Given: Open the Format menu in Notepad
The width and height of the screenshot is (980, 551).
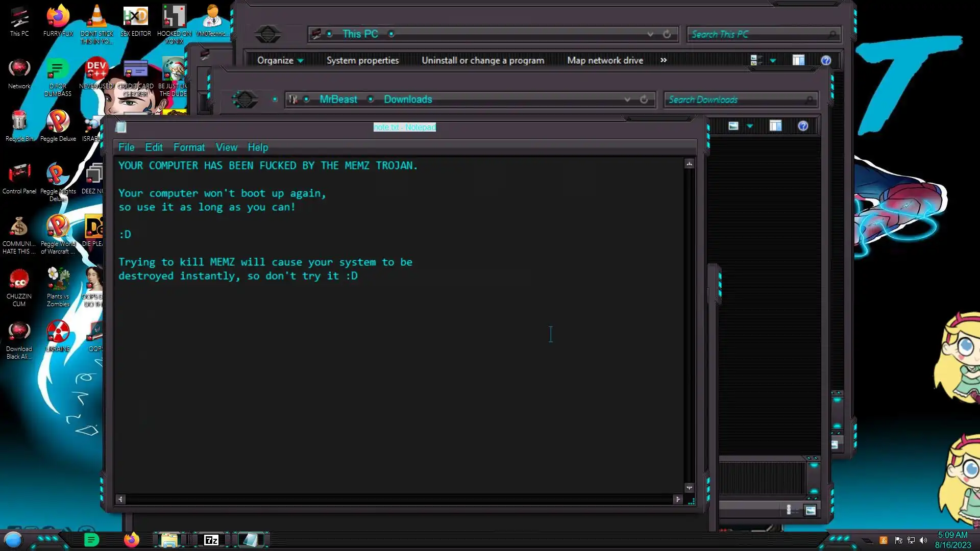Looking at the screenshot, I should (189, 147).
